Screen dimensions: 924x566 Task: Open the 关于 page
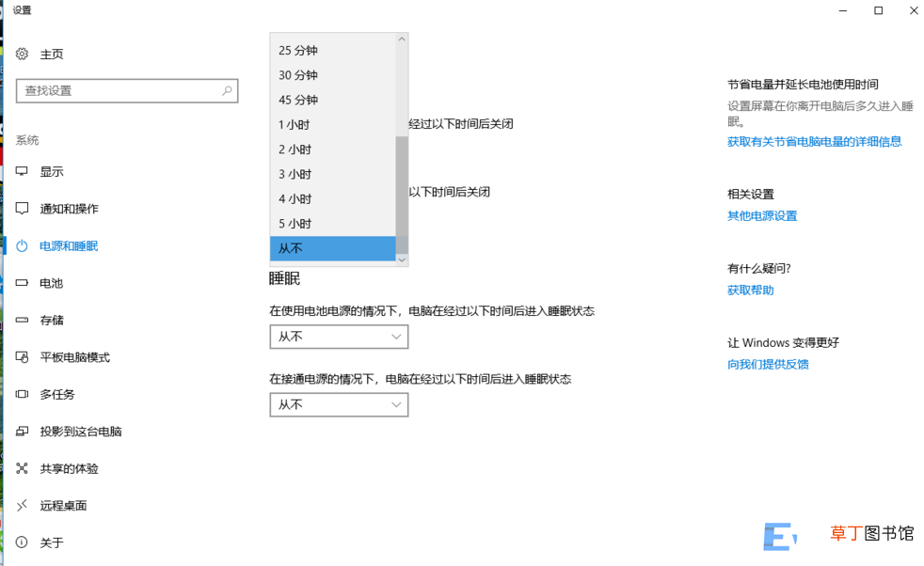52,542
